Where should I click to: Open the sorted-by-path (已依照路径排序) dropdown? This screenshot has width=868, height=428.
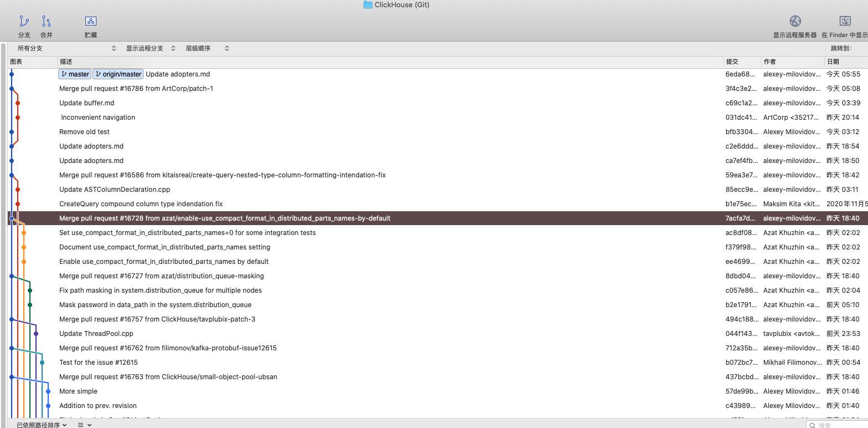pos(42,425)
